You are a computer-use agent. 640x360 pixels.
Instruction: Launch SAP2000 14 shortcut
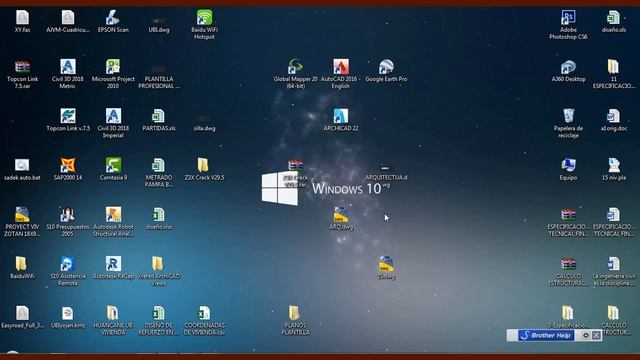(68, 165)
